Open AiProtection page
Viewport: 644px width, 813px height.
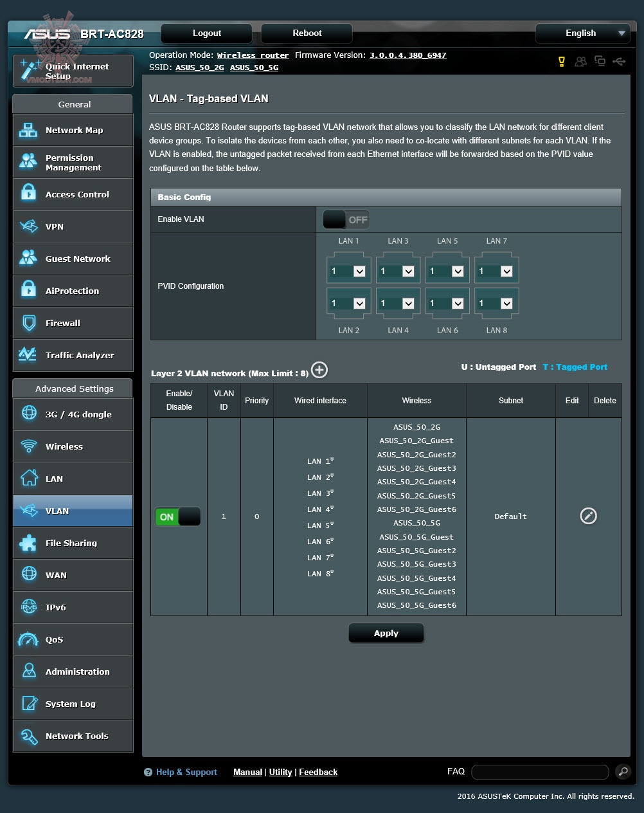[73, 291]
